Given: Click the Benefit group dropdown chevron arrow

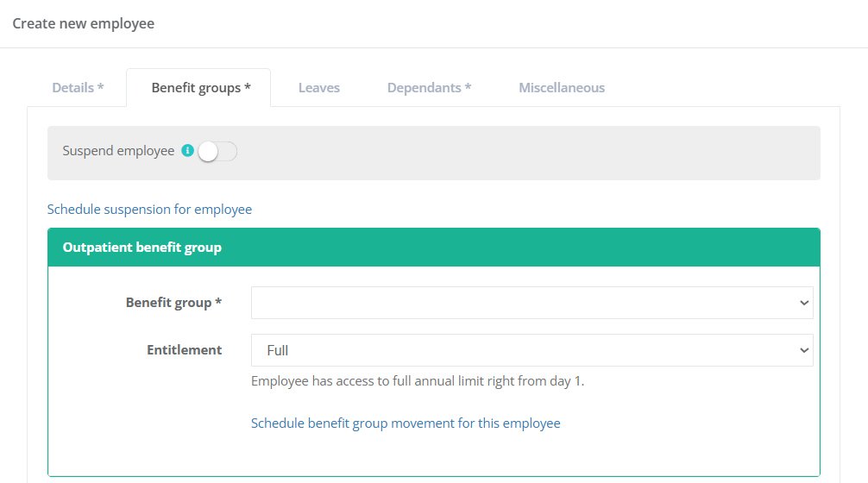Looking at the screenshot, I should tap(804, 303).
